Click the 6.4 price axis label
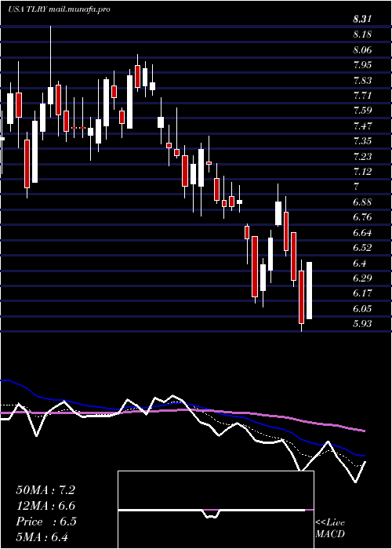Viewport: 392px width, 549px height. pyautogui.click(x=360, y=263)
